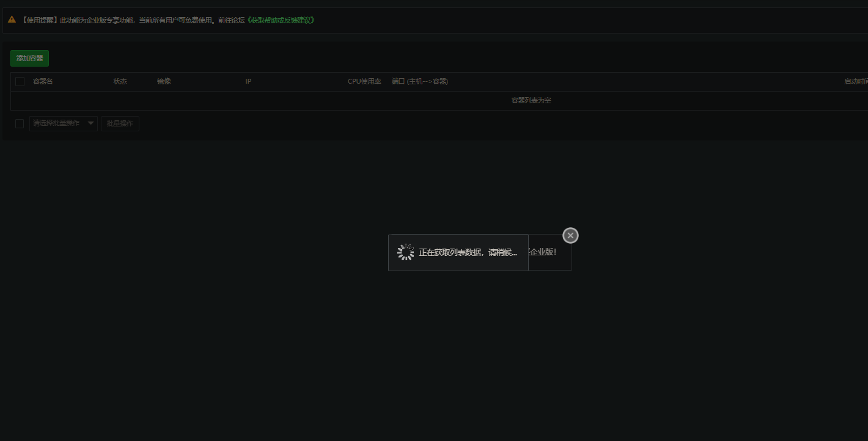Click the warning triangle icon in the notice bar

click(x=12, y=20)
